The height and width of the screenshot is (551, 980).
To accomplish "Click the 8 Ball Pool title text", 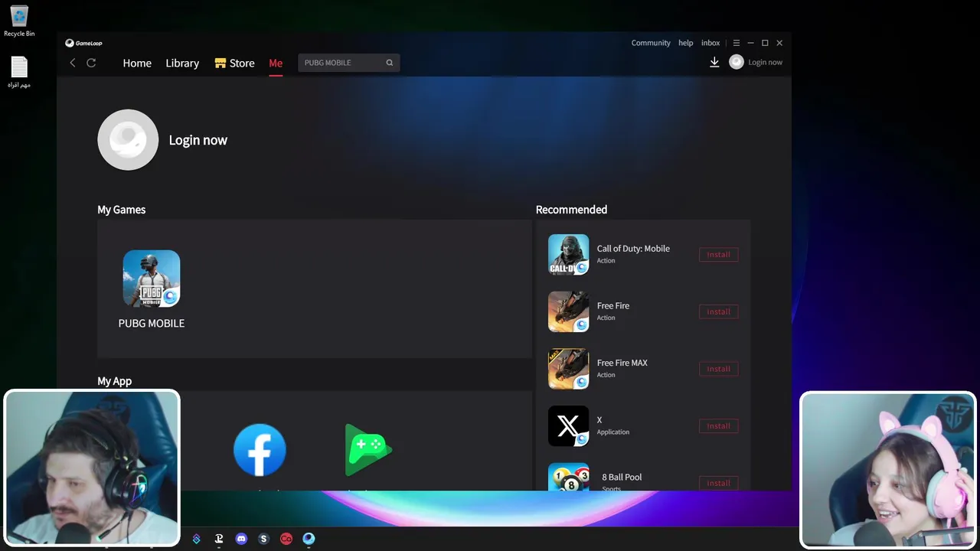I will pos(622,477).
